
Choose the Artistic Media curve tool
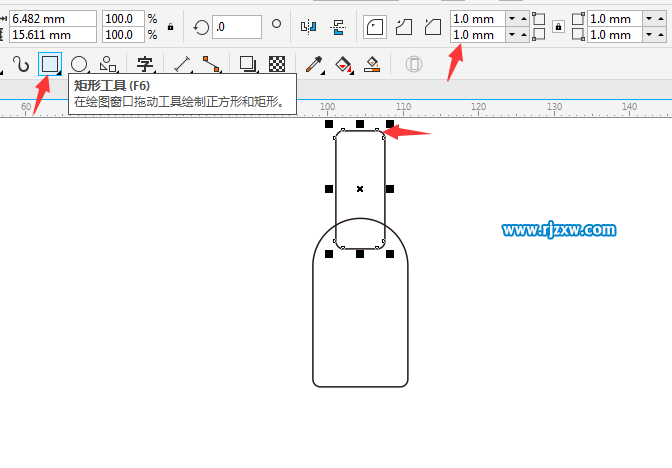click(21, 64)
